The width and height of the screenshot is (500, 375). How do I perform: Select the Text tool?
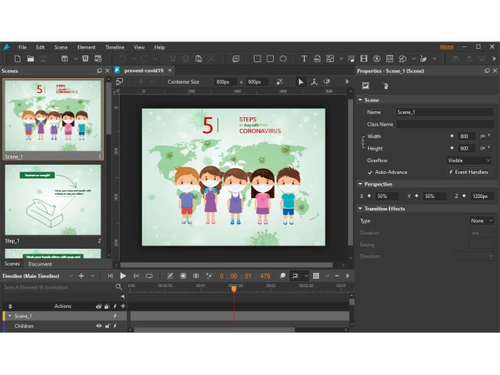(x=304, y=59)
